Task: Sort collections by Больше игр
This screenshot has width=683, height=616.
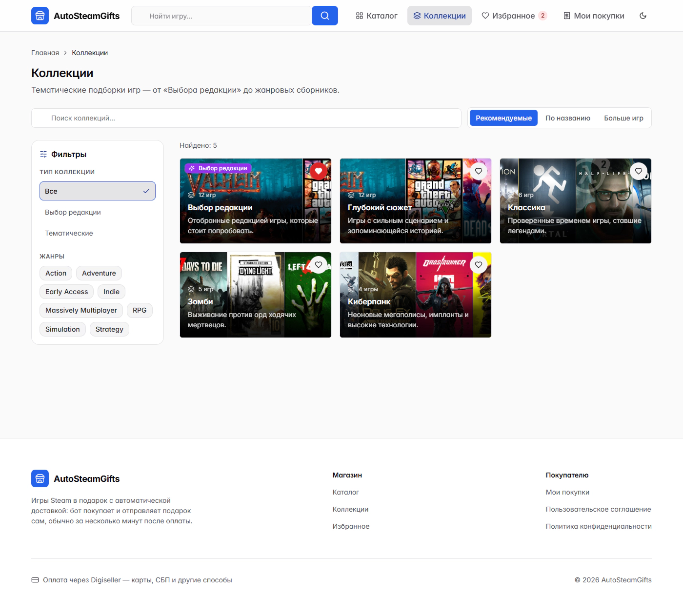Action: click(x=623, y=118)
